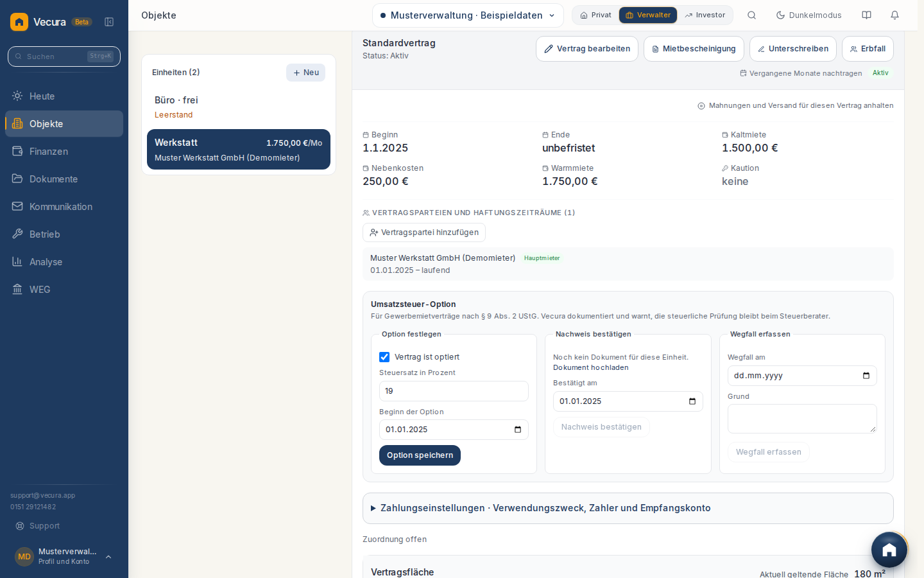
Task: Click Dokument hochladen link
Action: click(x=591, y=368)
